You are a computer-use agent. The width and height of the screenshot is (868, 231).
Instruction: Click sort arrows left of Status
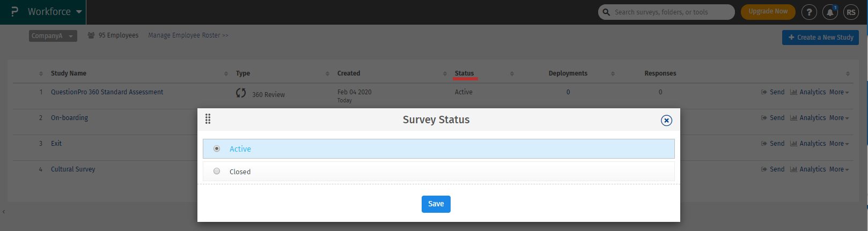(445, 73)
